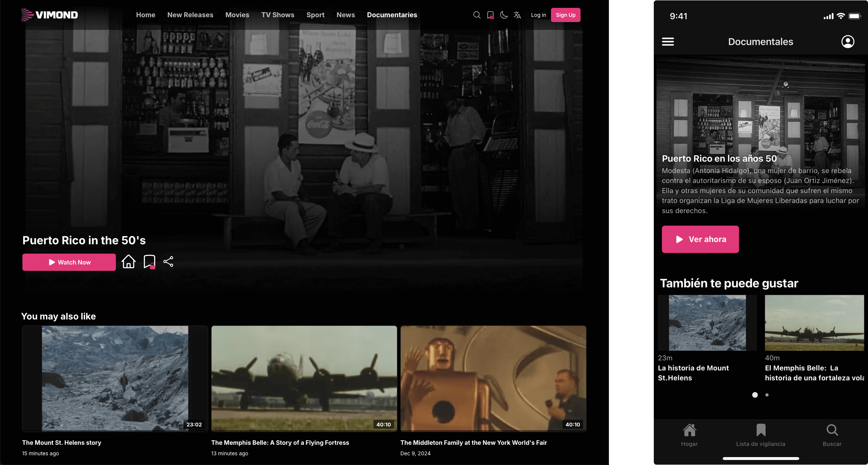Open the watchlist bookmark icon in header
This screenshot has width=868, height=465.
(490, 15)
